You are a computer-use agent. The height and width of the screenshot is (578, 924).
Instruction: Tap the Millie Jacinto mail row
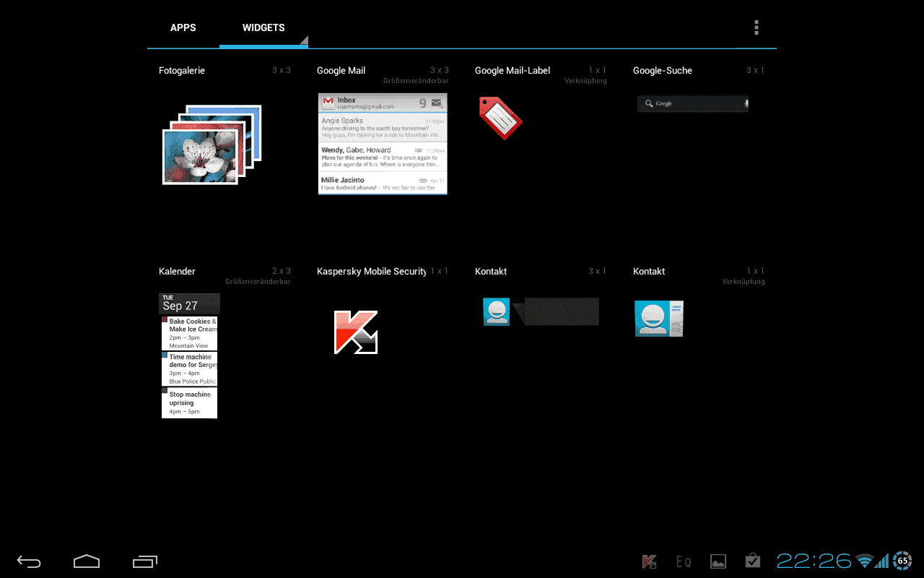pyautogui.click(x=383, y=184)
